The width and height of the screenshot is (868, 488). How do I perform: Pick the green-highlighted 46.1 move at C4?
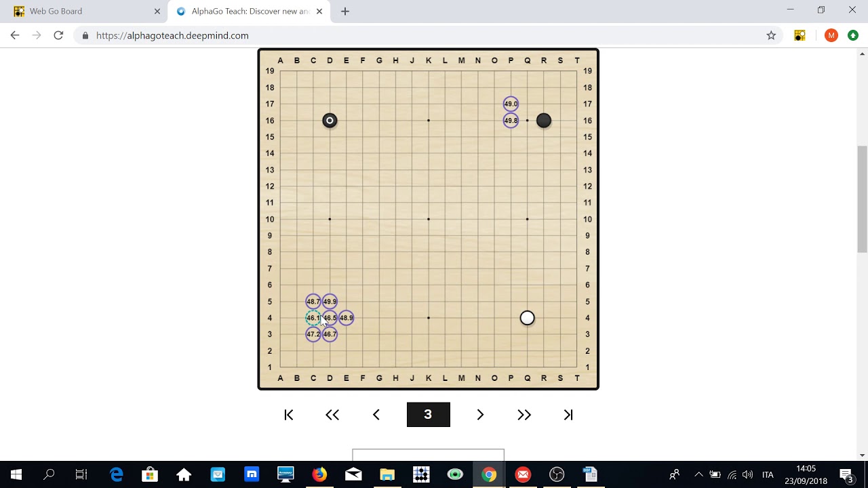click(313, 318)
